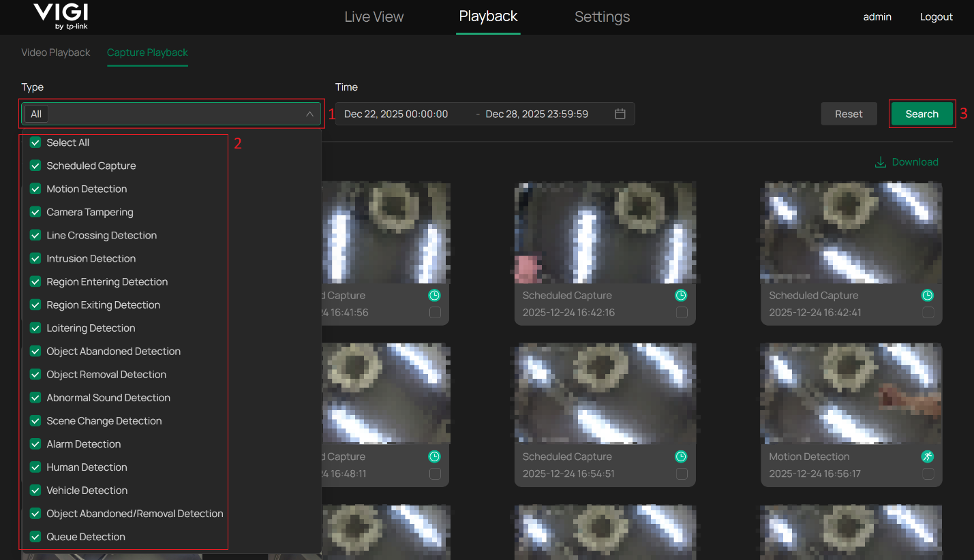Click the Reset button

[x=849, y=114]
